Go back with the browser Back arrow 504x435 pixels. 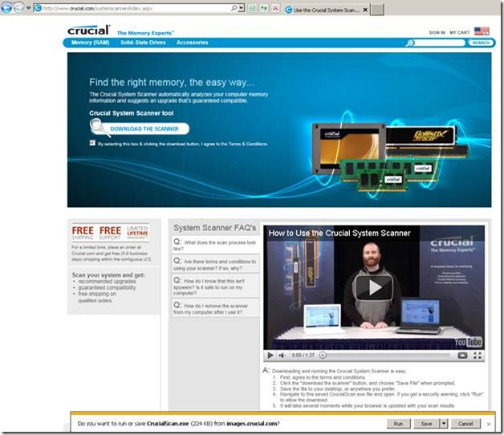(6, 8)
